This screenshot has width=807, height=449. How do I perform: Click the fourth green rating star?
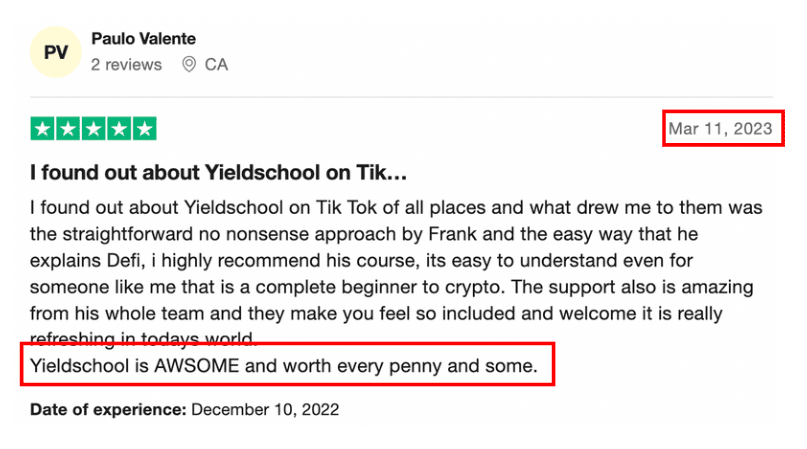coord(120,129)
